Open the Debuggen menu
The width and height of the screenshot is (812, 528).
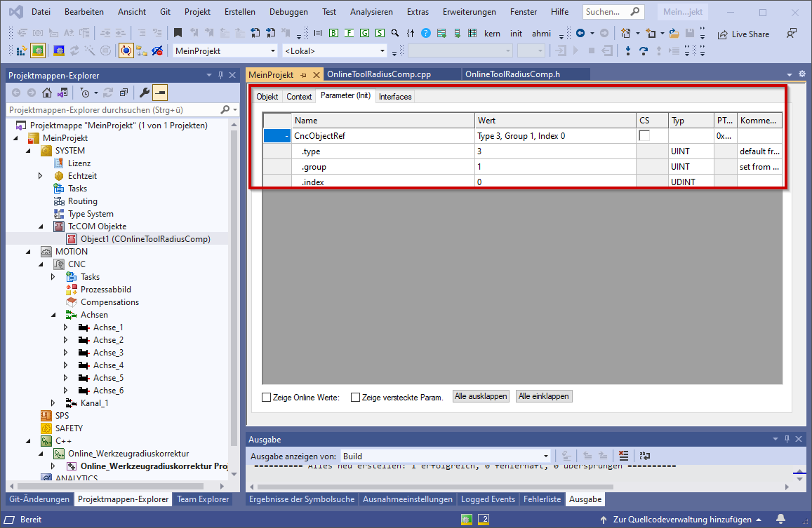288,11
